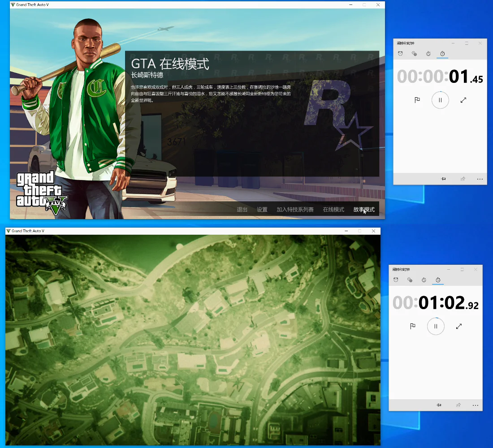Screen dimensions: 493x448
Task: Open 设置 in GTA menu
Action: tap(262, 210)
